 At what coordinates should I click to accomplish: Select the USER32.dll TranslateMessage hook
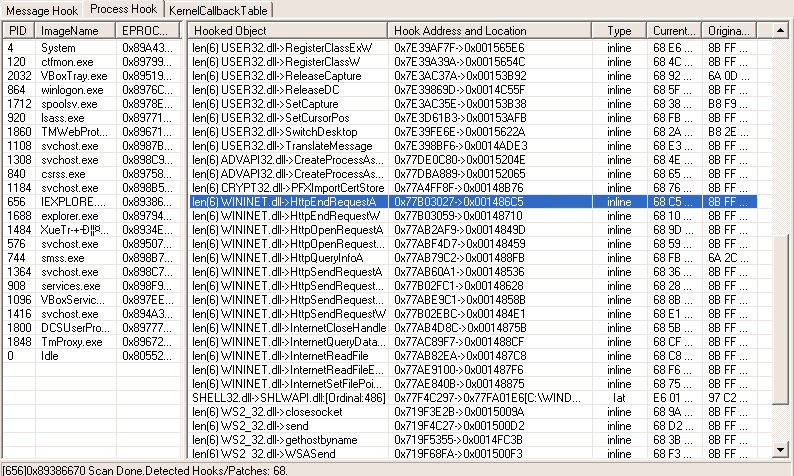click(285, 145)
